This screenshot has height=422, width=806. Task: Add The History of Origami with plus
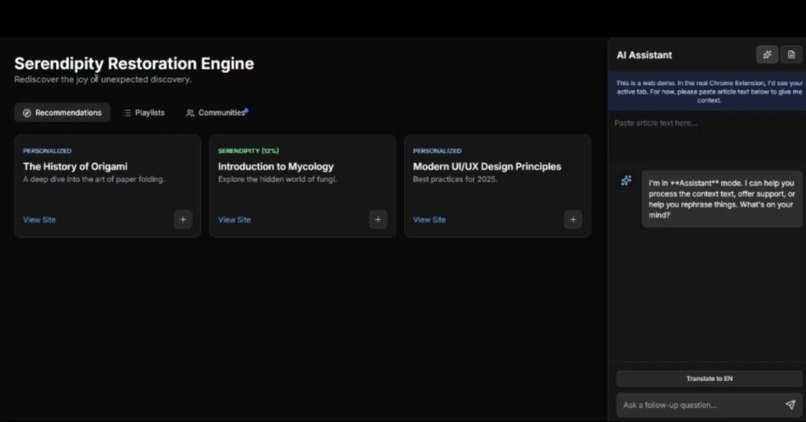coord(182,219)
